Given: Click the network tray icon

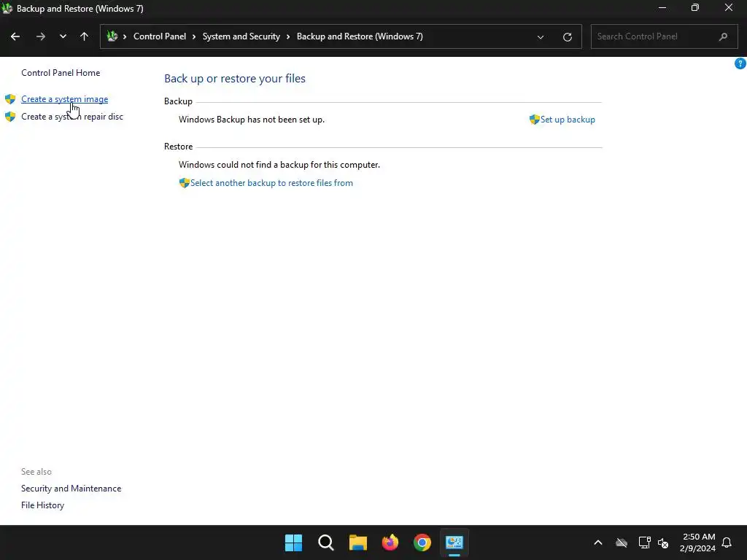Looking at the screenshot, I should pyautogui.click(x=645, y=542).
